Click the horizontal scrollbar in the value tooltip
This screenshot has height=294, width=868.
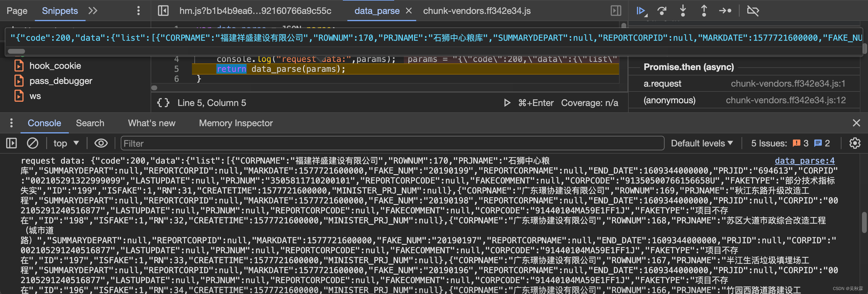pyautogui.click(x=16, y=51)
